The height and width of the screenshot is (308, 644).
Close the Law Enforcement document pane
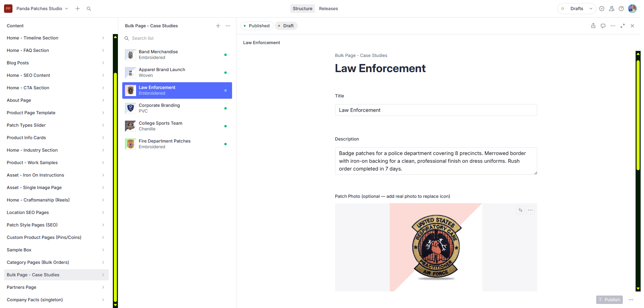point(632,26)
